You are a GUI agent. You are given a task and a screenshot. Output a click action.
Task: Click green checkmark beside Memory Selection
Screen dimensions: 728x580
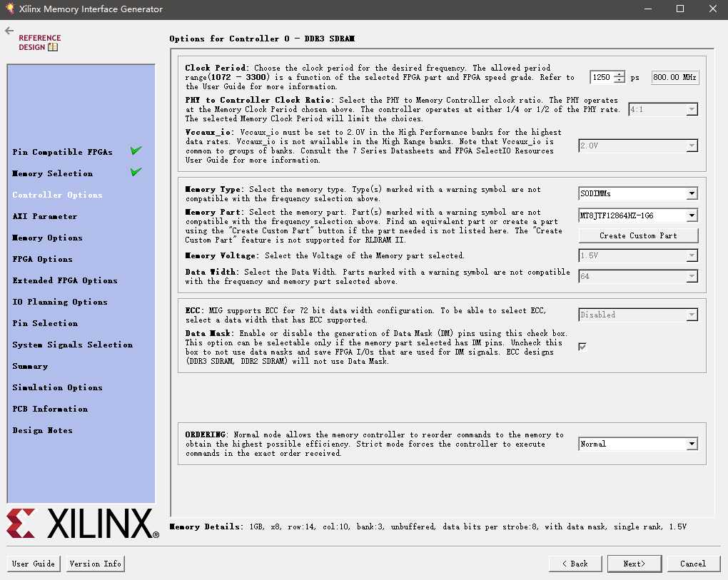coord(136,172)
